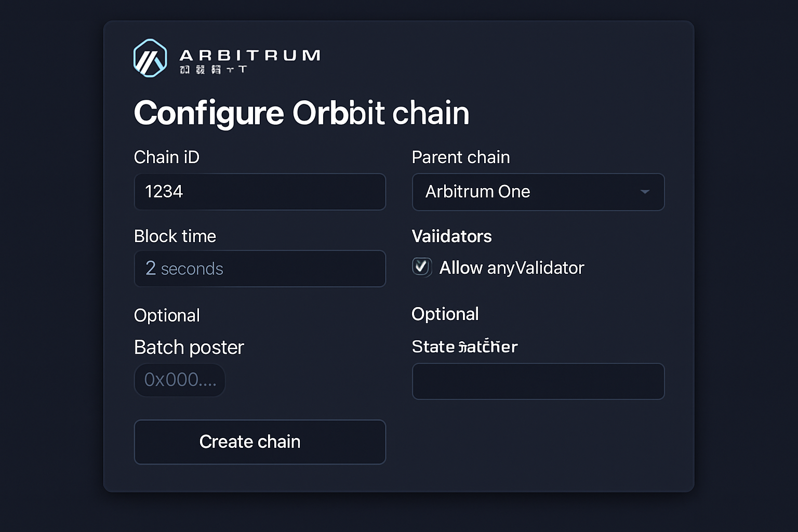Click the Configure Orbit chain heading
Screen dimensions: 798x532
click(x=301, y=113)
